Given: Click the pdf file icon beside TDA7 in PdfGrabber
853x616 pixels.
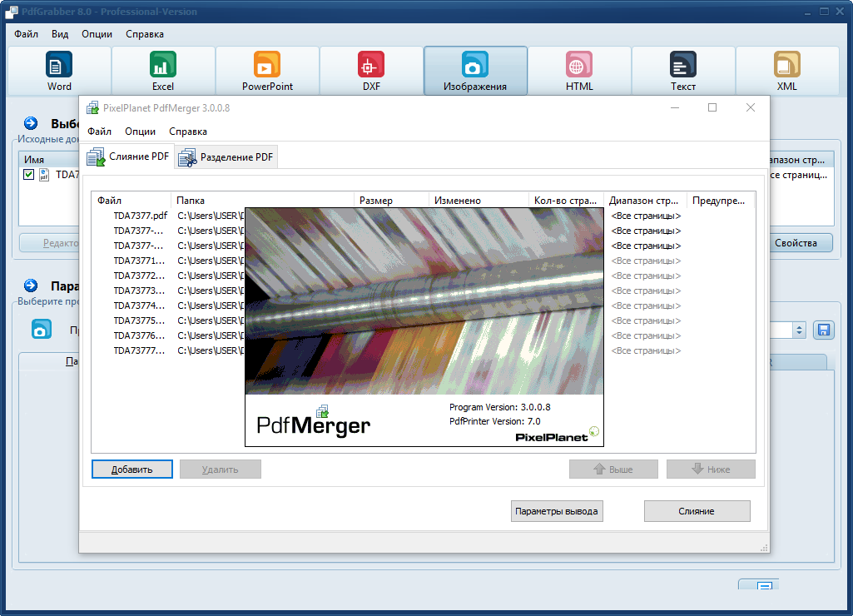Looking at the screenshot, I should click(x=44, y=175).
